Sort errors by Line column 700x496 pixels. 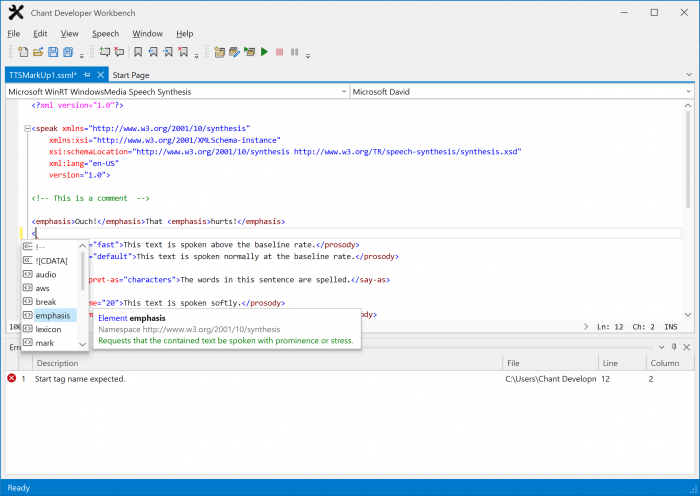point(622,363)
